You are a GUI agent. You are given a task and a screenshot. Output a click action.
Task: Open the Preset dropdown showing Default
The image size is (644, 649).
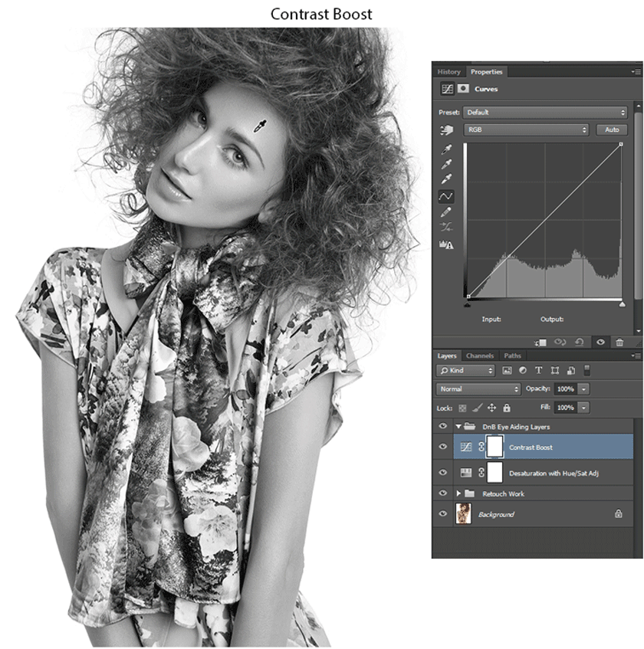[x=544, y=112]
